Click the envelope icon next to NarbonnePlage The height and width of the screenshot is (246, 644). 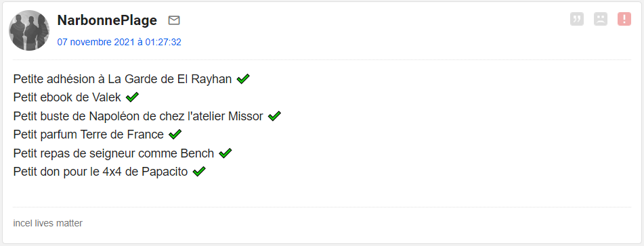click(x=174, y=20)
